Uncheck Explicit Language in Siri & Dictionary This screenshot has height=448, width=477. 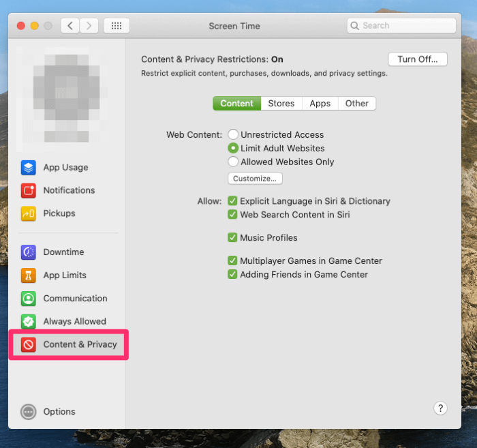coord(232,201)
